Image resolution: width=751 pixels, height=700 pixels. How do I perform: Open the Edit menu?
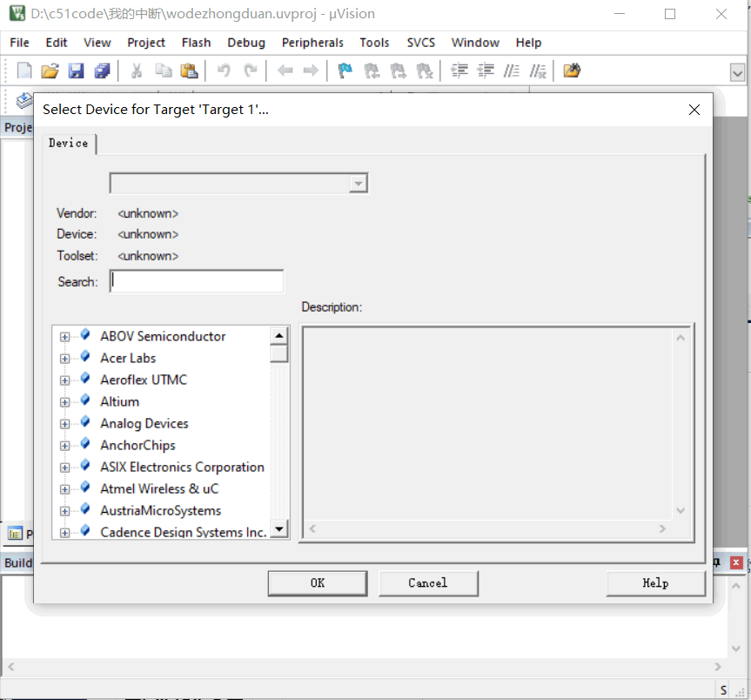(57, 43)
